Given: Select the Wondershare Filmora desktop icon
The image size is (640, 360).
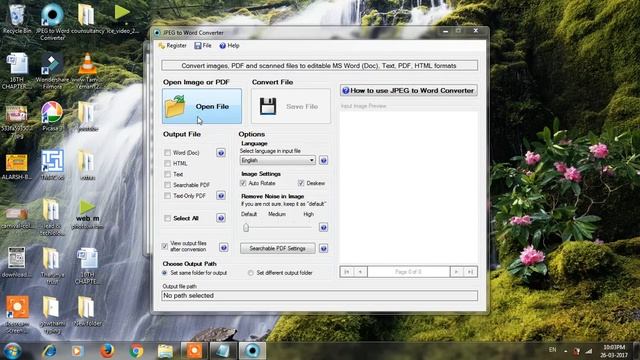Looking at the screenshot, I should (x=52, y=71).
